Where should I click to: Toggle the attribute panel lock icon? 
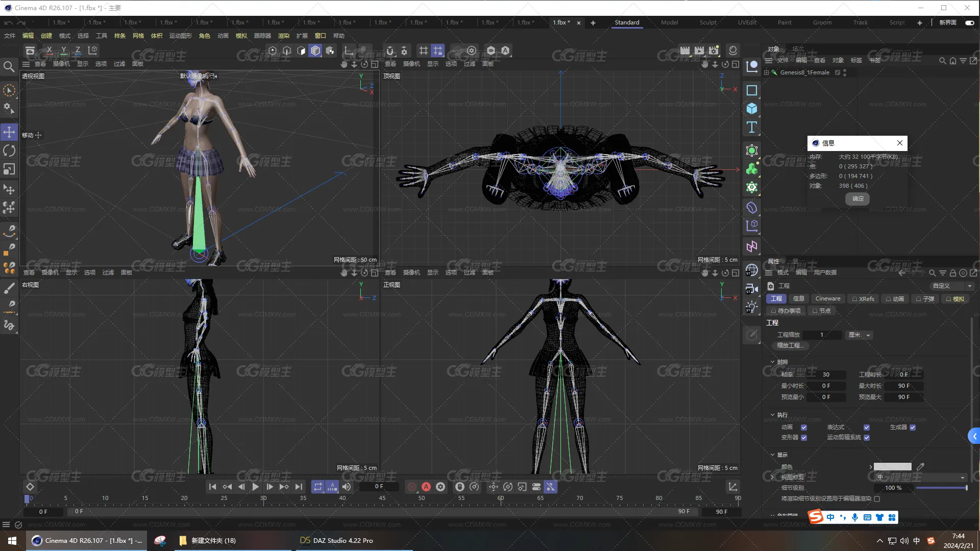pyautogui.click(x=952, y=273)
